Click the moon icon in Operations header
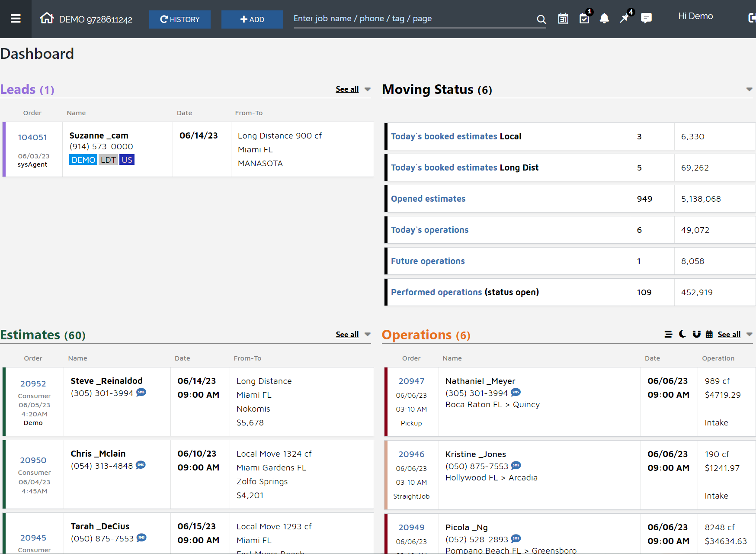Screen dimensions: 756x554 (682, 334)
